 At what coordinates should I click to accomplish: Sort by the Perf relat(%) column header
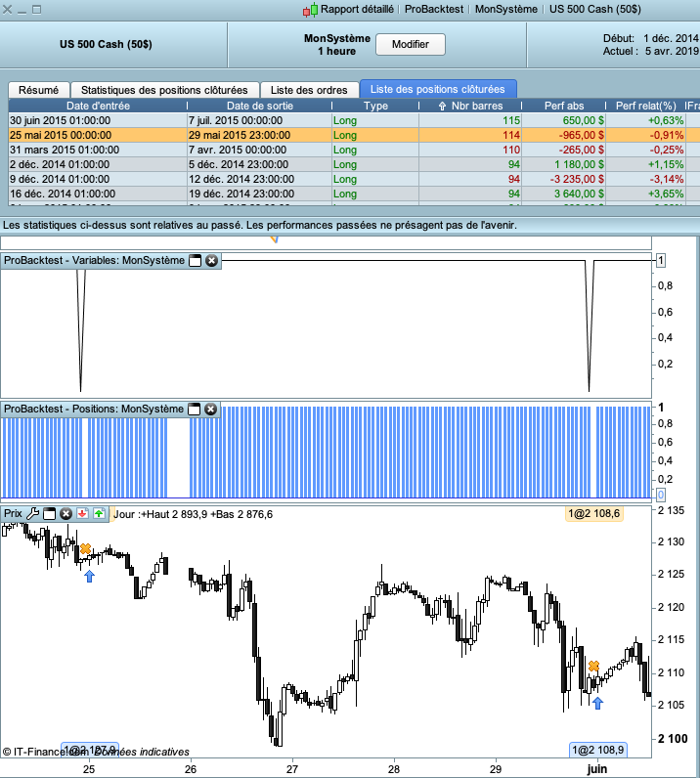click(646, 106)
